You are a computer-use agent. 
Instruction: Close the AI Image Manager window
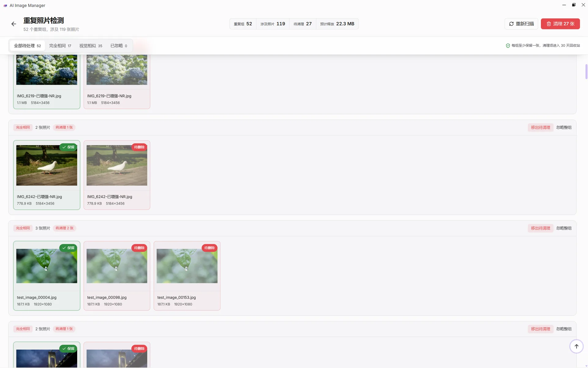coord(583,5)
